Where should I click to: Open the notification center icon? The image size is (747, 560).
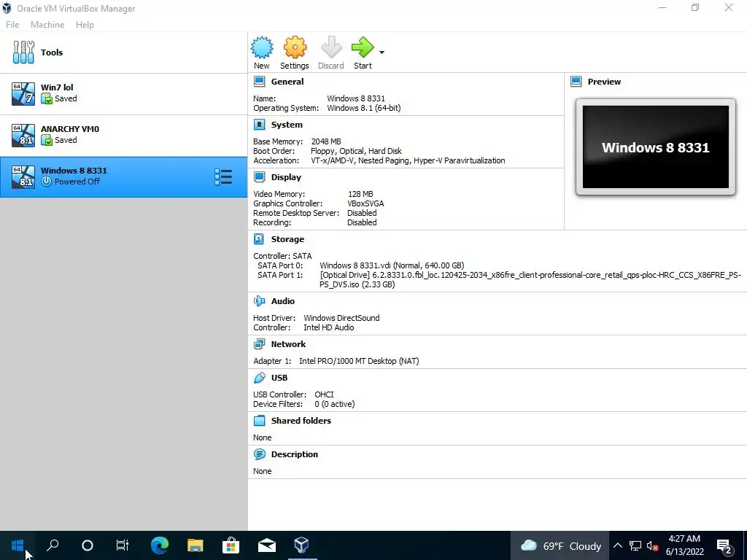click(x=724, y=546)
